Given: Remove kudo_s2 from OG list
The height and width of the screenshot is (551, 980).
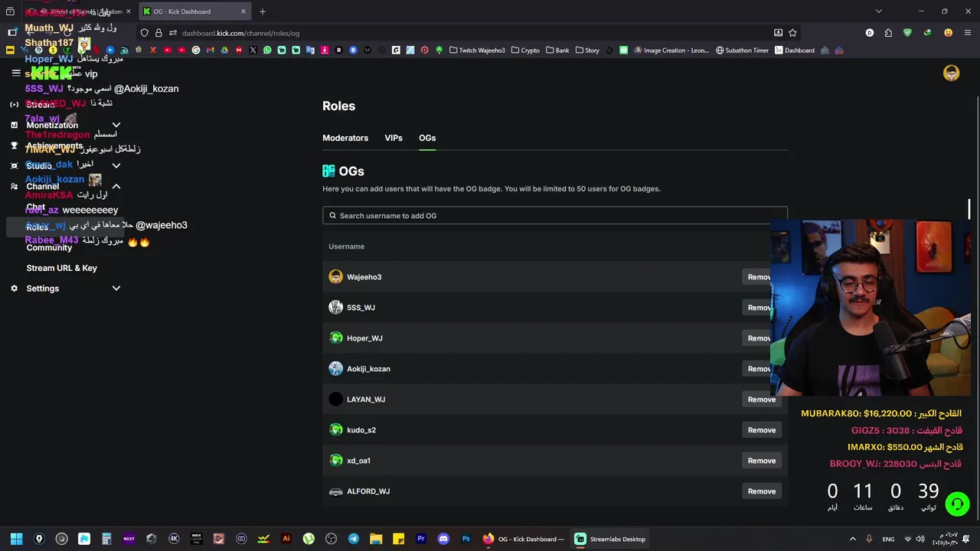Looking at the screenshot, I should [x=762, y=430].
